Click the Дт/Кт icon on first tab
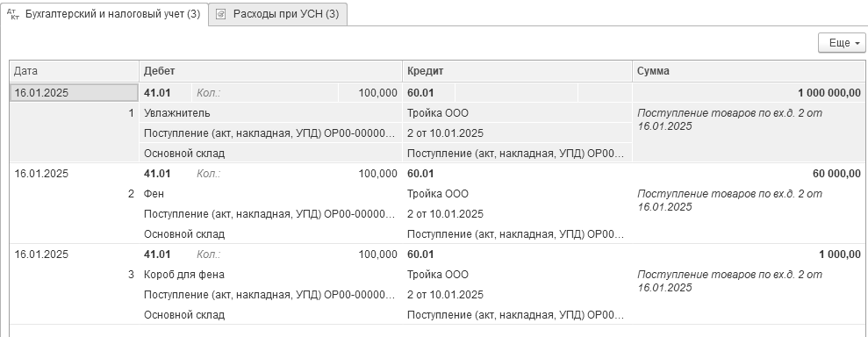The image size is (868, 337). point(13,14)
